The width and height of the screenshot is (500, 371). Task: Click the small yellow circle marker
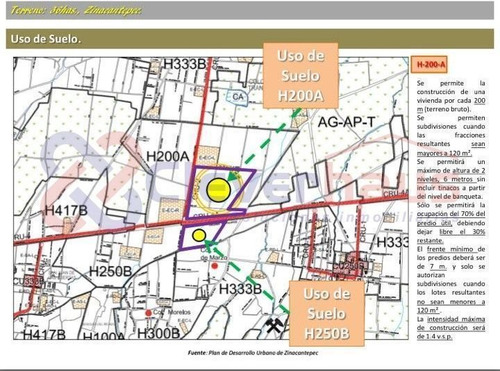pyautogui.click(x=199, y=235)
